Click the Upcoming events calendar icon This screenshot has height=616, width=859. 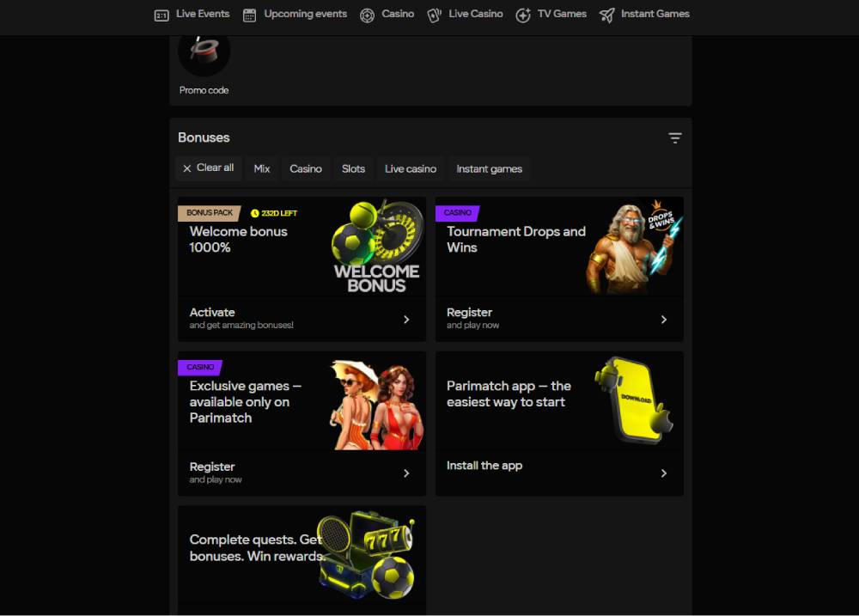(x=250, y=15)
